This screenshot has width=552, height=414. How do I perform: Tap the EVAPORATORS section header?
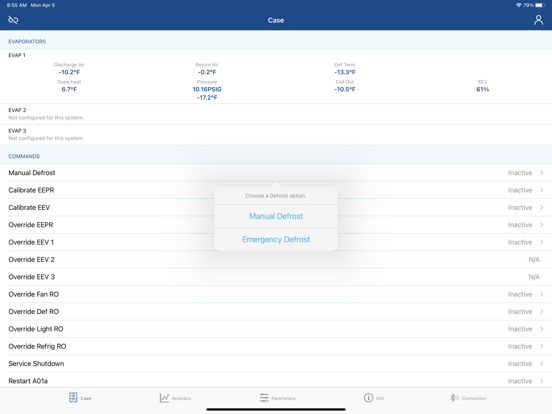coord(27,42)
